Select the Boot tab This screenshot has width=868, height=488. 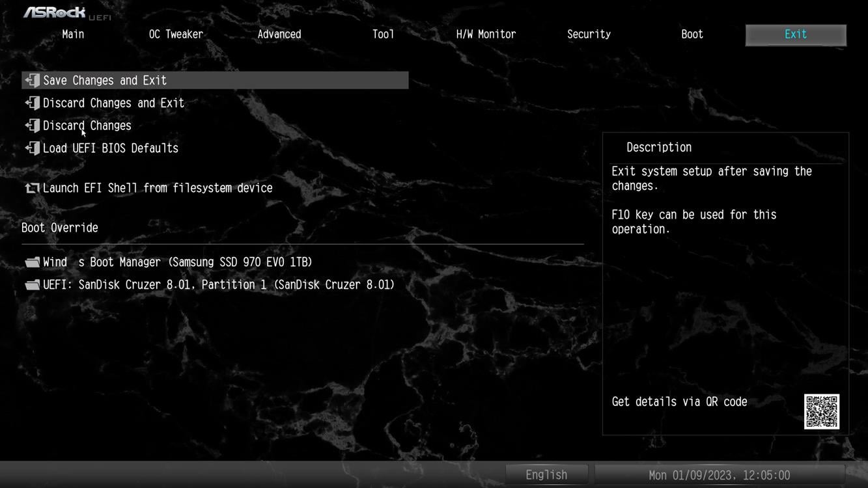click(692, 34)
